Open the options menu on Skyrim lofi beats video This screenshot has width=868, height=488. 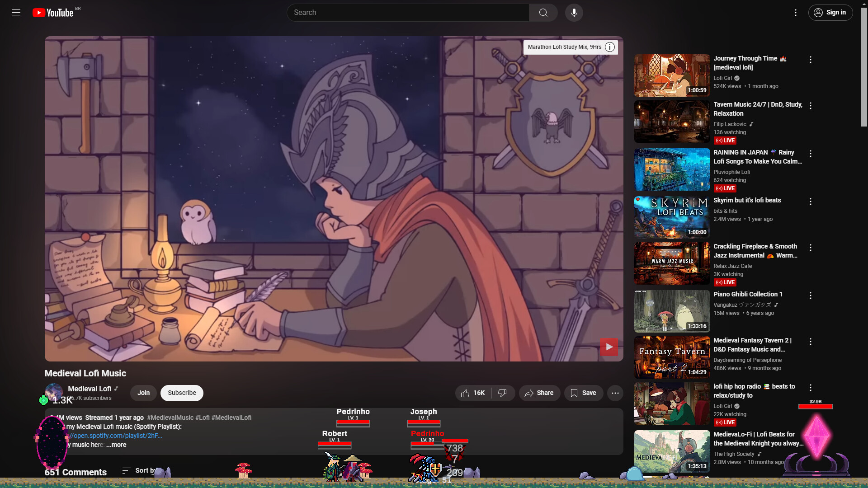811,202
